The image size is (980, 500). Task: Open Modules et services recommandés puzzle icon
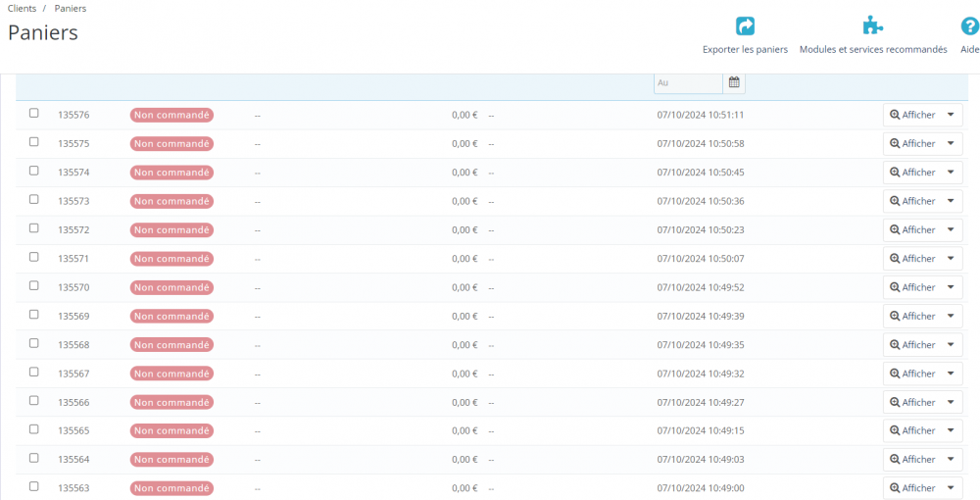[x=873, y=26]
